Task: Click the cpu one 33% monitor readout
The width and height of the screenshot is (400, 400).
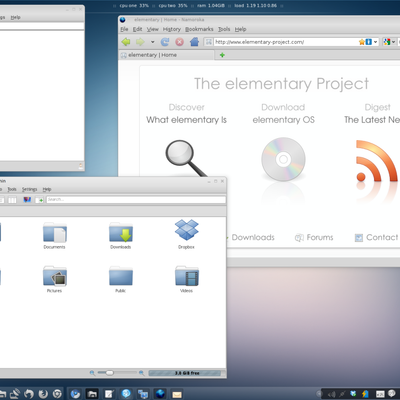Action: pyautogui.click(x=134, y=6)
